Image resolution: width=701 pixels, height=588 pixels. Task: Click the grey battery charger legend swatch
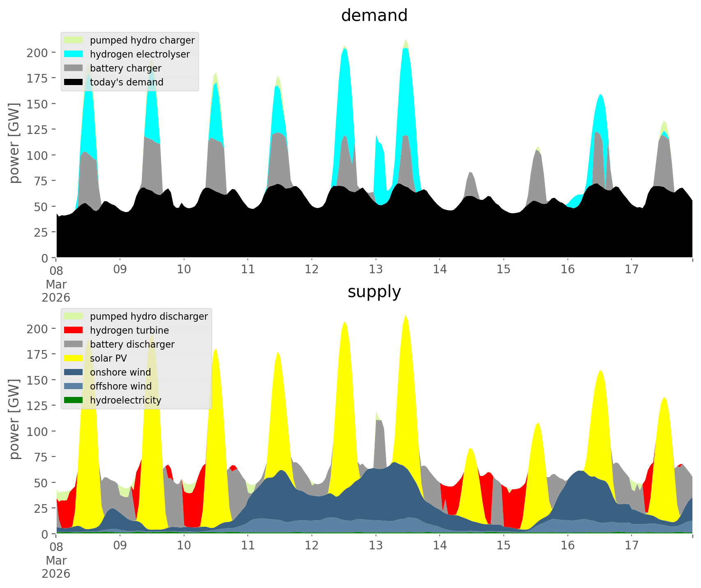pos(74,68)
